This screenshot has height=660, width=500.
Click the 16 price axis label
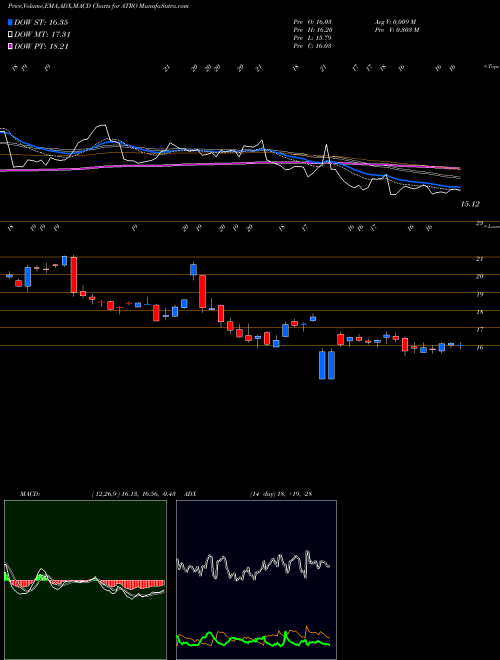[x=479, y=347]
